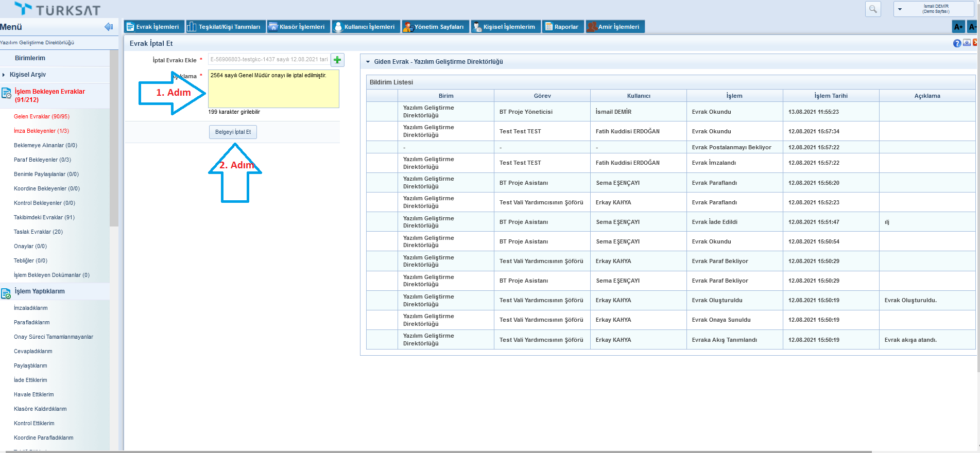Viewport: 980px width, 453px height.
Task: Open the Klasör İşlemleri menu
Action: pos(297,27)
